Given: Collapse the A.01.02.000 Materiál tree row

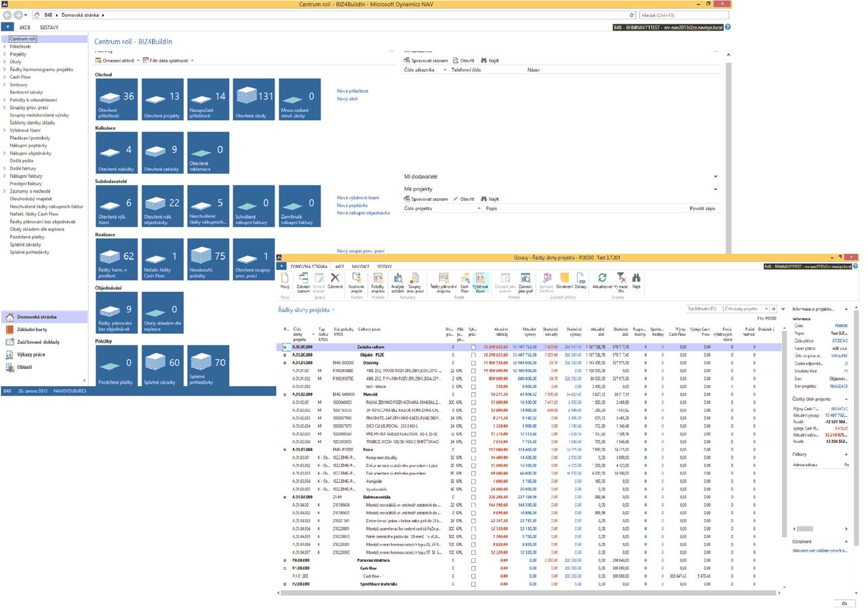Looking at the screenshot, I should pyautogui.click(x=285, y=394).
